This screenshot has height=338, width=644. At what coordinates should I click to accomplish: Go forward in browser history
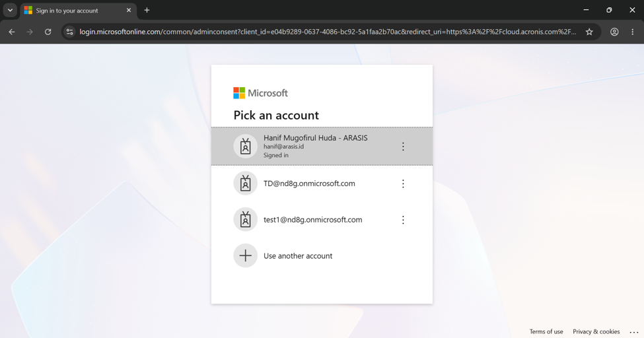[30, 32]
